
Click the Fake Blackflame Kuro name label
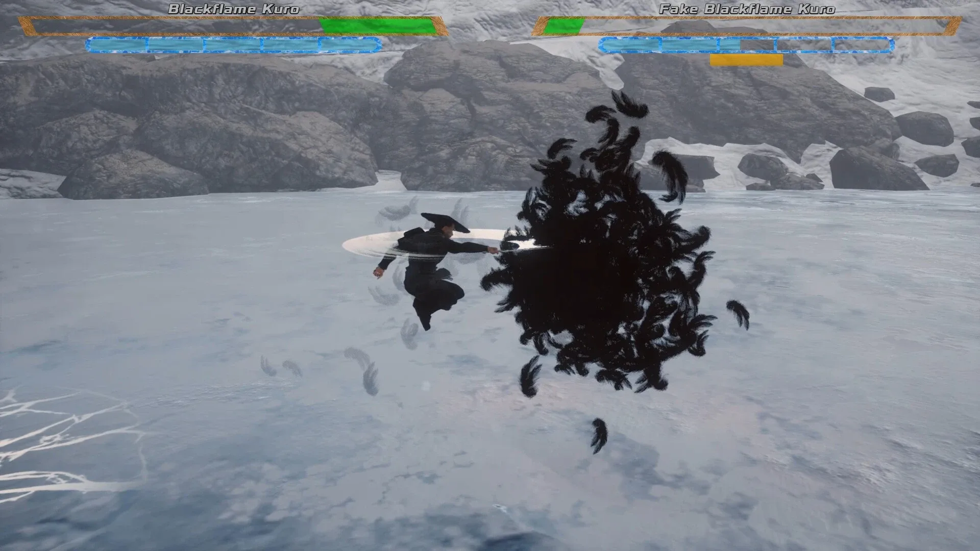pyautogui.click(x=747, y=9)
